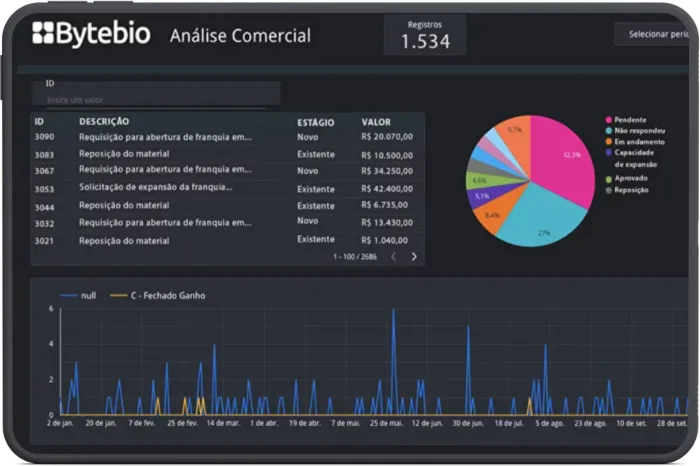Select Reposição gray legend dot
Screen dimensions: 700x466
[x=608, y=190]
